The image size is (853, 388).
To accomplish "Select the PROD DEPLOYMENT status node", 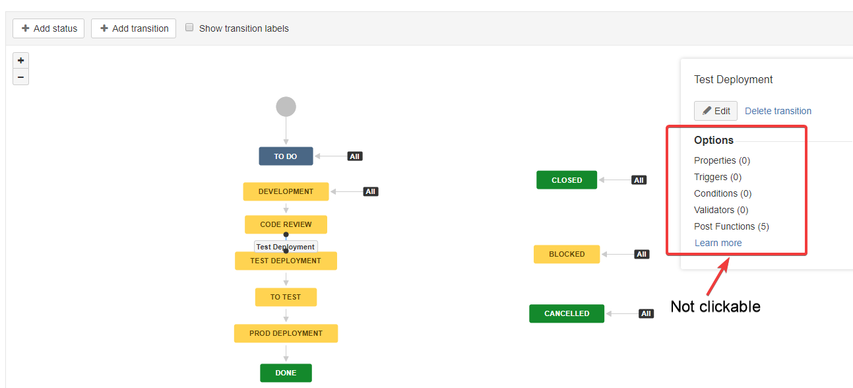I will coord(286,333).
